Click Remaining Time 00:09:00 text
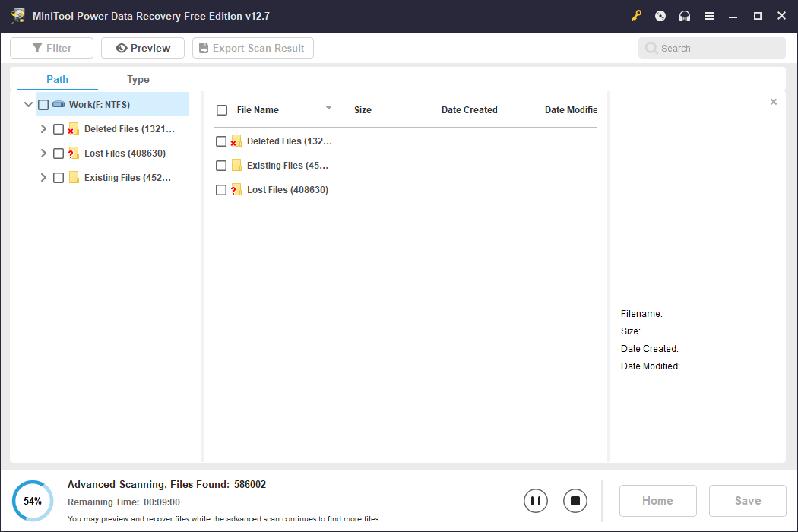Image resolution: width=798 pixels, height=532 pixels. click(124, 502)
